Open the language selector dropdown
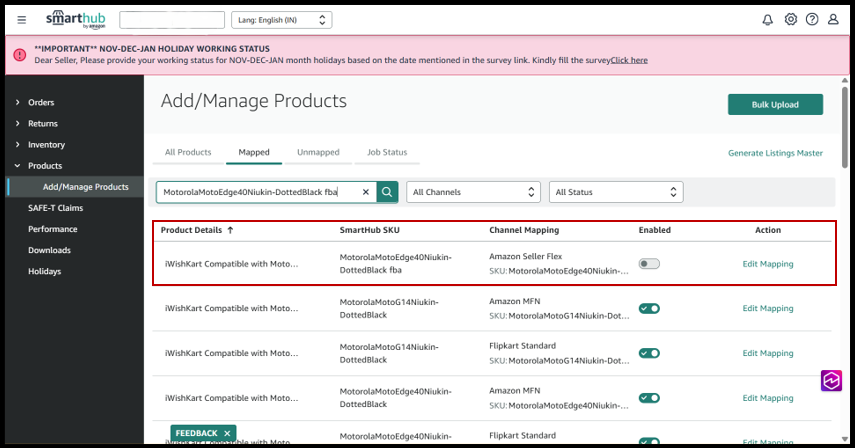The image size is (855, 448). pos(281,20)
